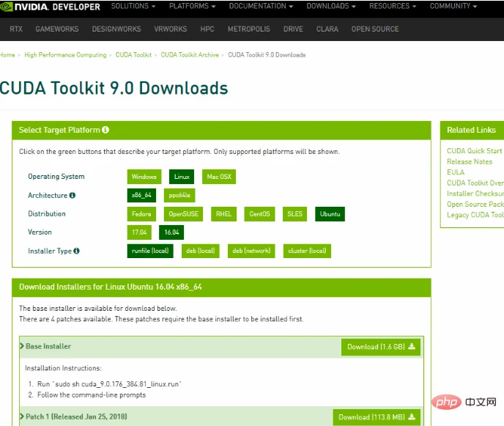Click CUDA Toolkit Archive breadcrumb
504x426 pixels.
click(190, 55)
